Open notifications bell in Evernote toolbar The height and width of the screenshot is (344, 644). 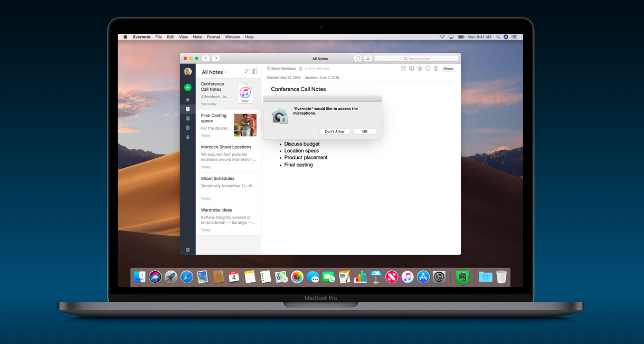368,59
